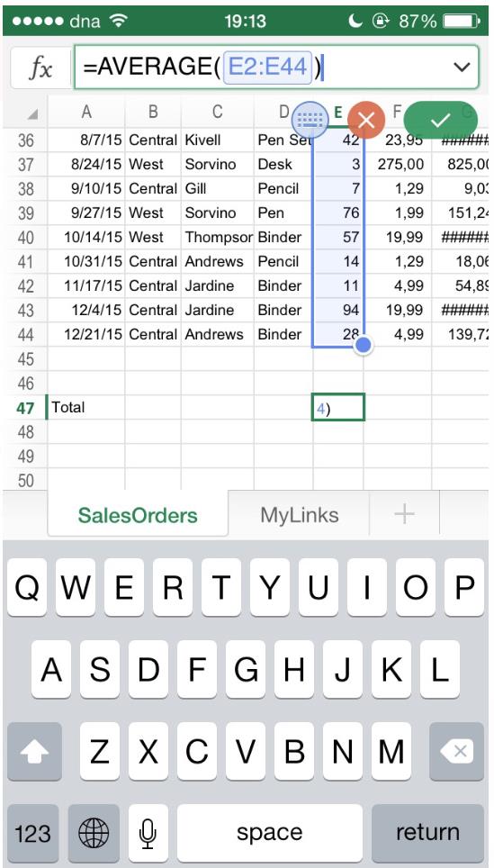Select the selection handle below cell E44
494x868 pixels.
(363, 346)
